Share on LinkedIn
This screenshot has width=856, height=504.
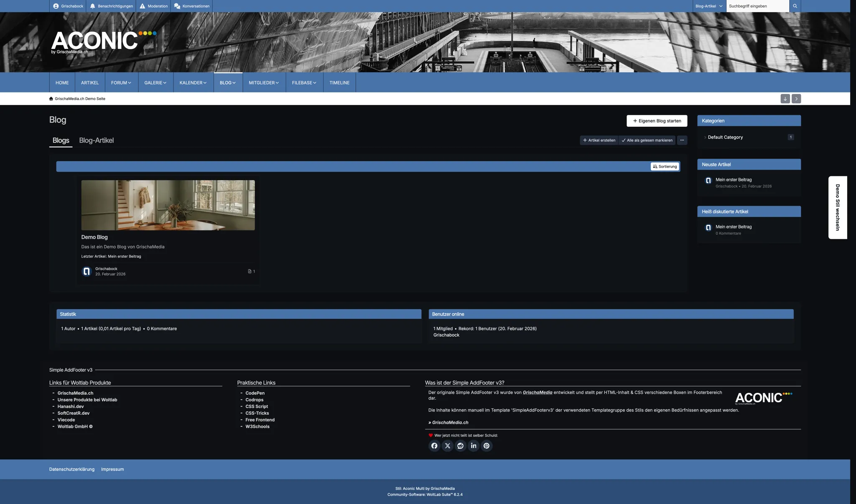[x=474, y=445]
